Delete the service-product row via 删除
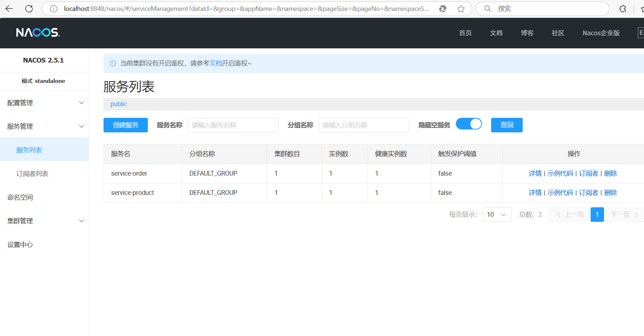 pyautogui.click(x=611, y=193)
